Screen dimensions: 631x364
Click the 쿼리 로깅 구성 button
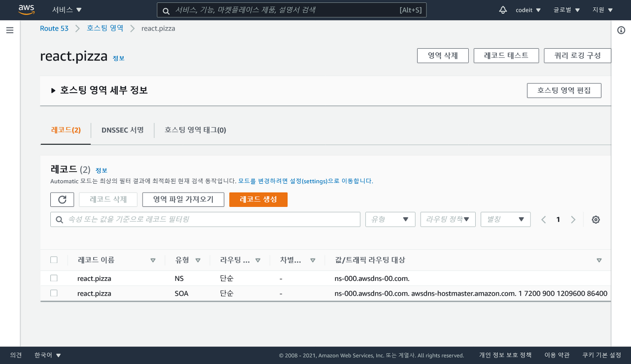pos(577,56)
